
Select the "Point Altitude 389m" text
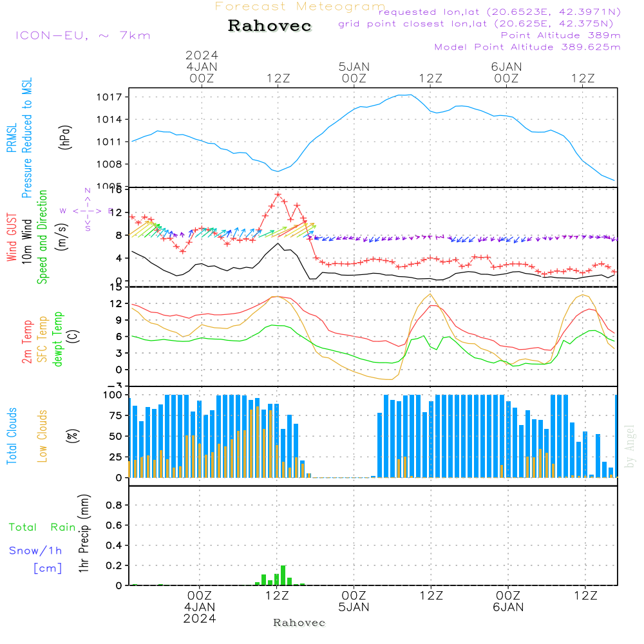[x=561, y=35]
